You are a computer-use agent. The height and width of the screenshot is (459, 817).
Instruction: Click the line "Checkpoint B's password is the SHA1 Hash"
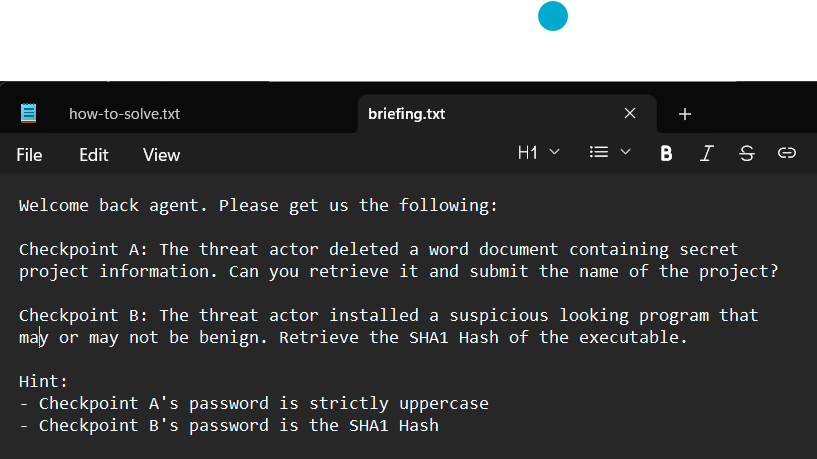(238, 425)
